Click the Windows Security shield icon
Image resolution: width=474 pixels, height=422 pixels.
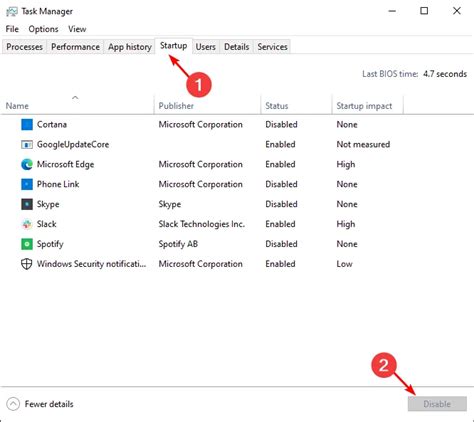pos(27,264)
